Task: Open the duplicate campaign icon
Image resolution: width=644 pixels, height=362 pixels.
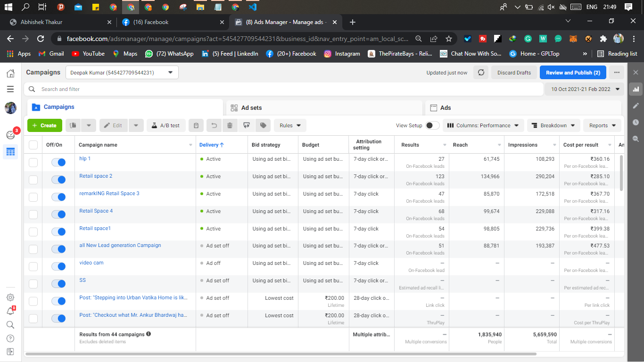Action: click(73, 125)
